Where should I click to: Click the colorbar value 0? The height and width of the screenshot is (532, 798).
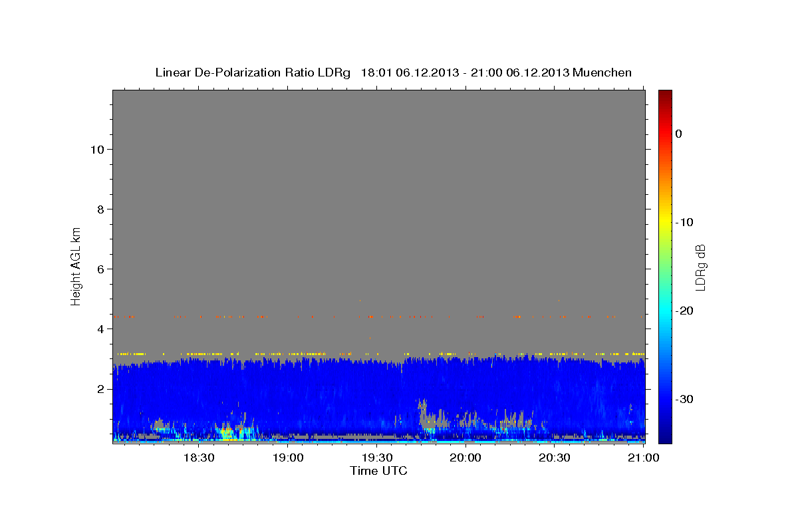(679, 134)
